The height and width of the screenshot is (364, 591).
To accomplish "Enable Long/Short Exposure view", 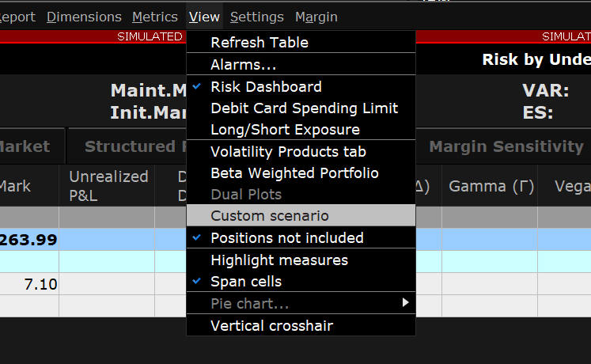I will tap(285, 130).
